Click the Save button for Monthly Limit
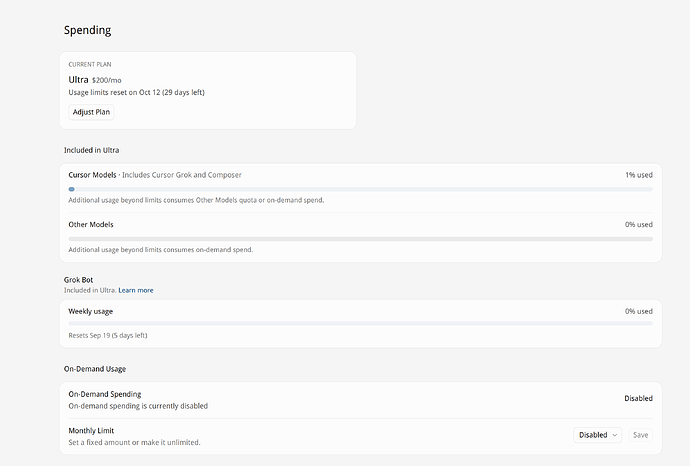 tap(640, 435)
